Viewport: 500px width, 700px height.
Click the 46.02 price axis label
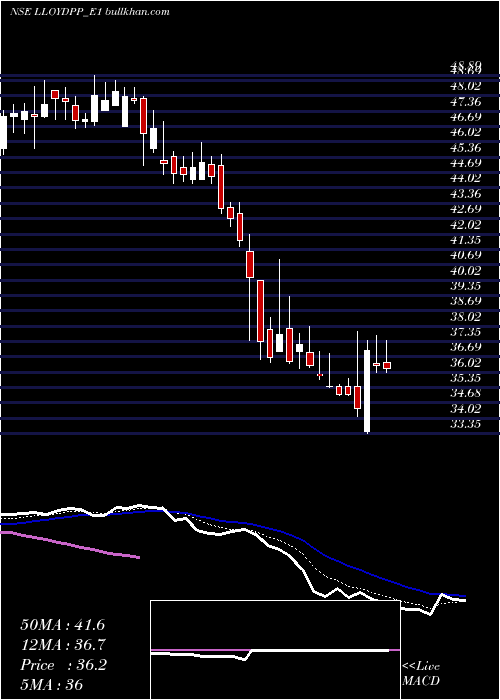tap(466, 133)
